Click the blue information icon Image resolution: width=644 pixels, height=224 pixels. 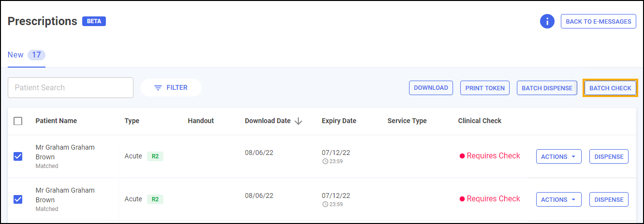pyautogui.click(x=547, y=21)
